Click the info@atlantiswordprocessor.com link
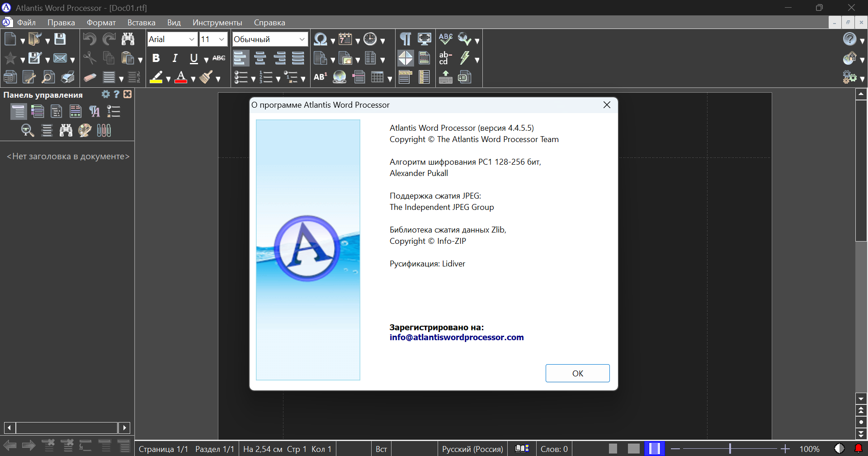 457,337
